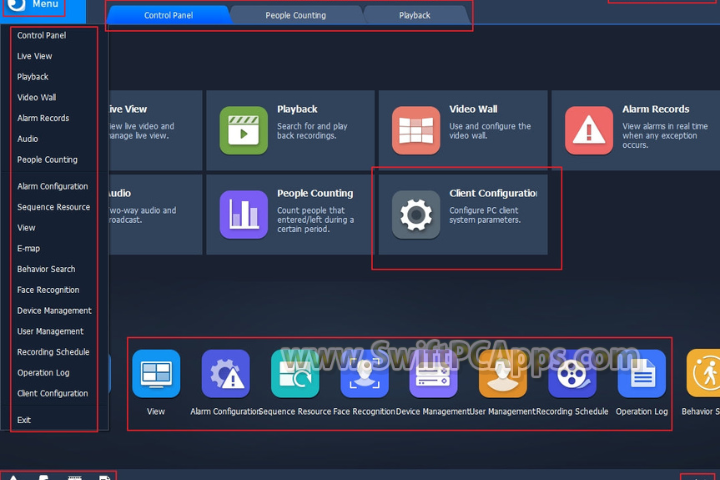
Task: Click 'Use and configure the video wall' description
Action: 490,131
